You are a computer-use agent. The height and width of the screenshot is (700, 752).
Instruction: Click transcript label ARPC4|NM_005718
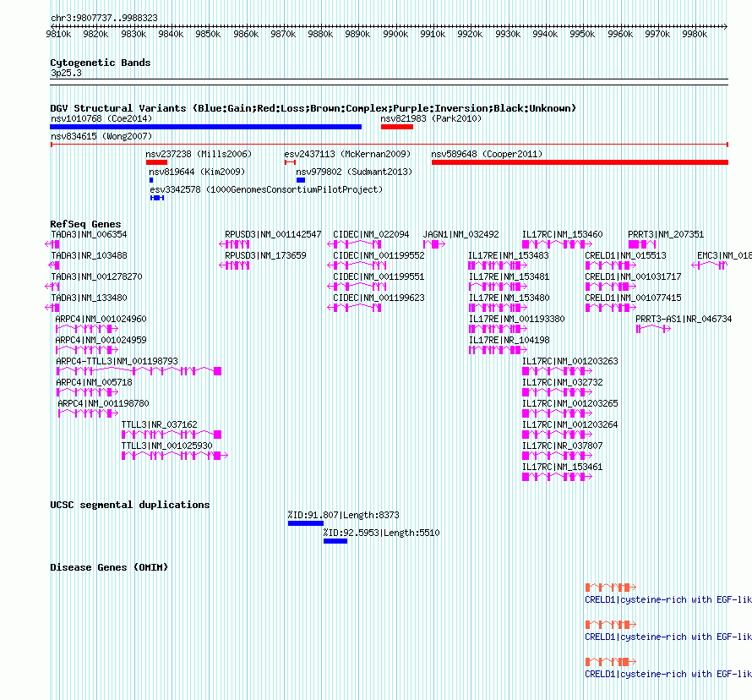pos(94,382)
